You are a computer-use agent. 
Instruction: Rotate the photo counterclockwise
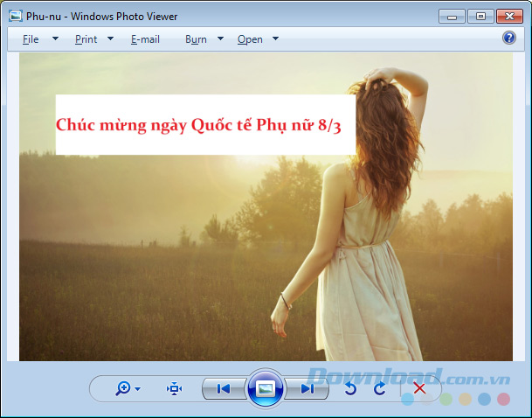pos(351,388)
